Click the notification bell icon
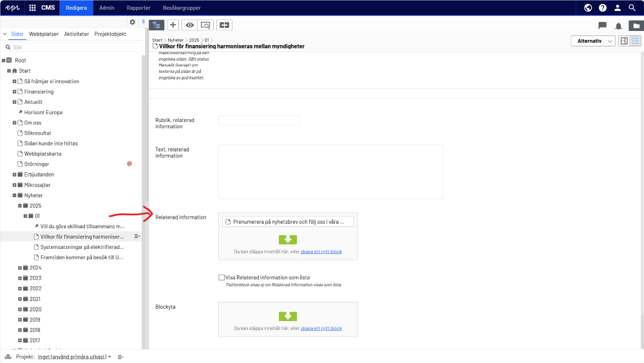Image resolution: width=644 pixels, height=363 pixels. click(619, 26)
